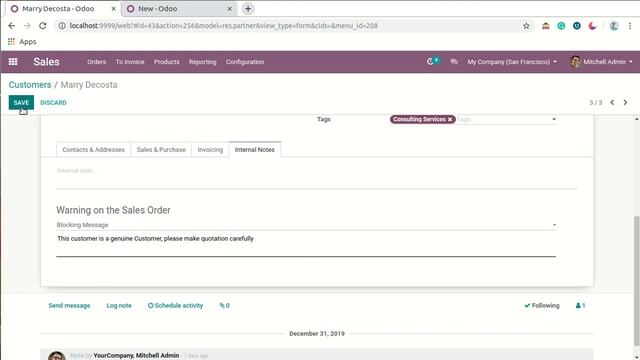Click the green Grammarly extension icon
This screenshot has width=640, height=360.
point(561,26)
